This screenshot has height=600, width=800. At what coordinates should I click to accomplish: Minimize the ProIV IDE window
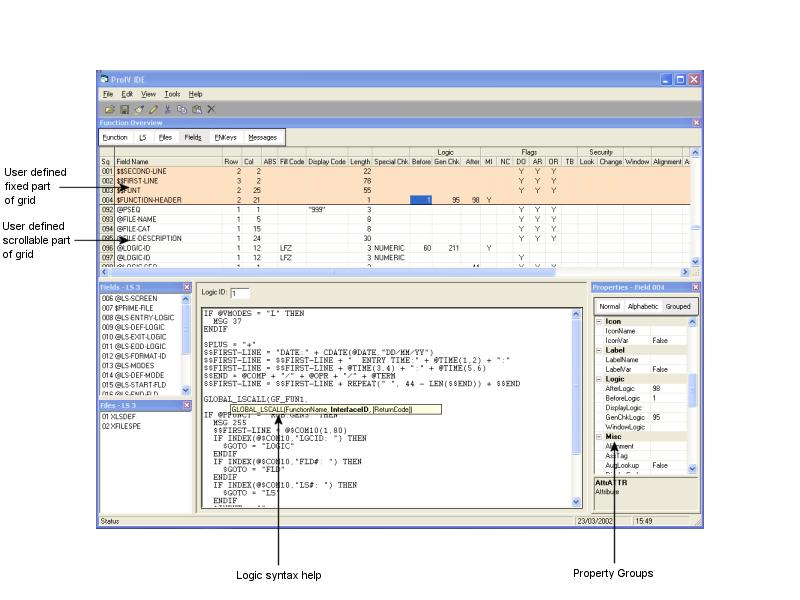pos(666,80)
